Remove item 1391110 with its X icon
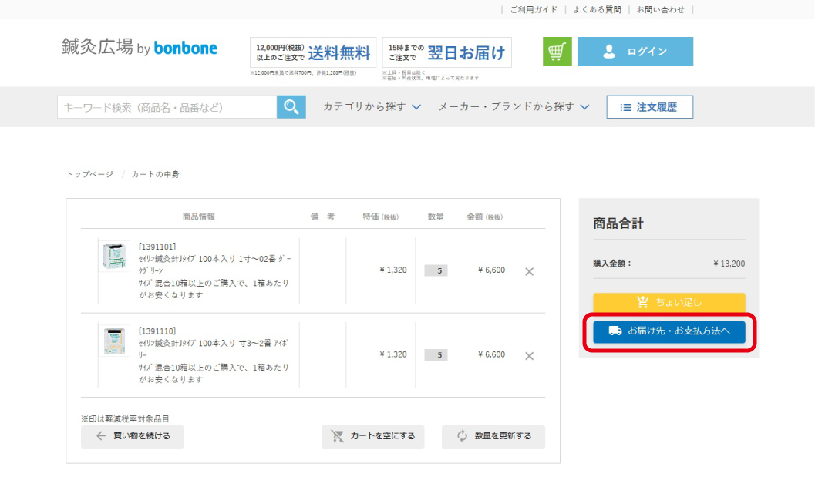 529,356
